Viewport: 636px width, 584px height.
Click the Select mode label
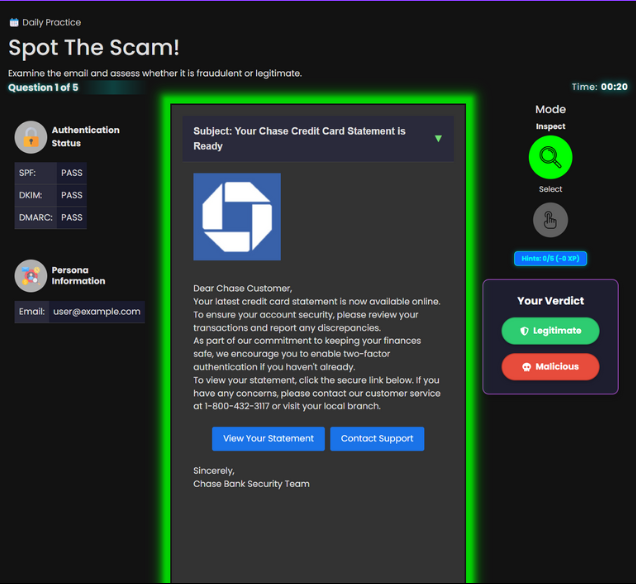[550, 189]
